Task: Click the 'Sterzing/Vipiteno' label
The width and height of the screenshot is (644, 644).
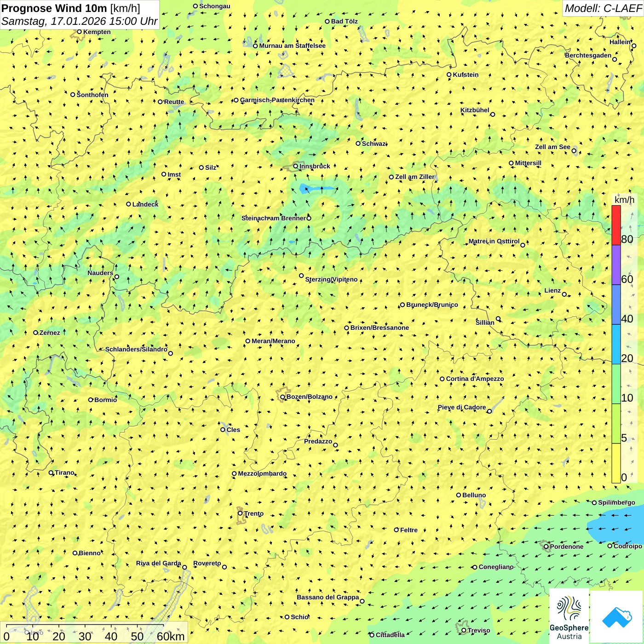Action: (x=331, y=279)
